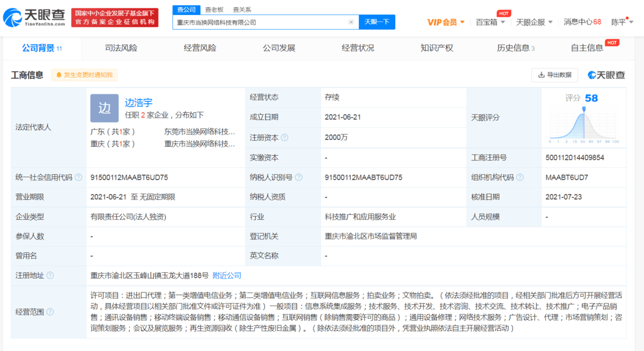Open the 附近公司 link
The image size is (644, 351).
tap(227, 275)
